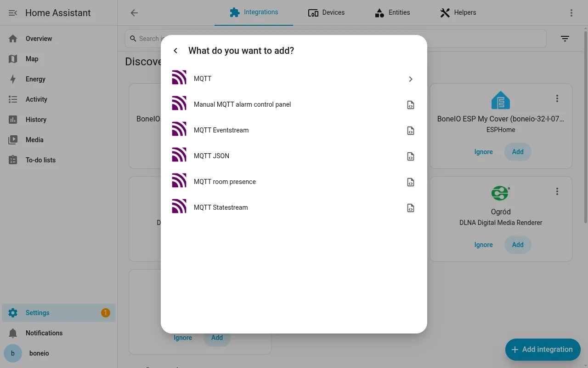Open the Energy lightning icon
588x368 pixels.
pyautogui.click(x=13, y=79)
